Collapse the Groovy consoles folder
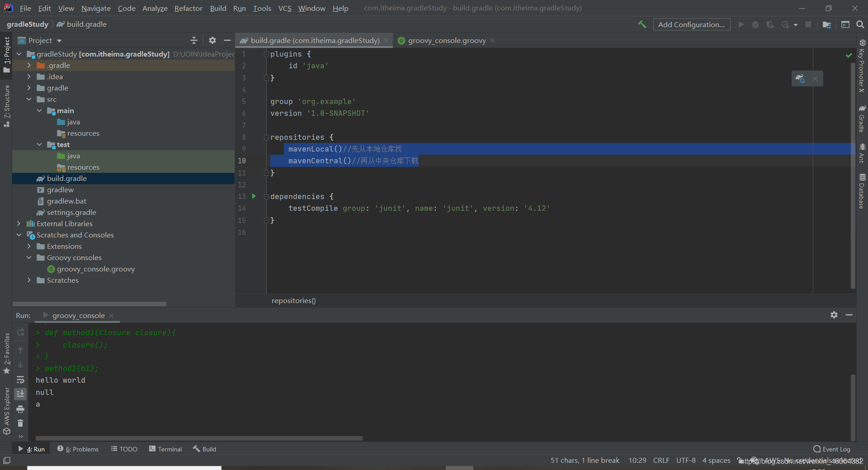Viewport: 868px width, 470px height. tap(29, 257)
